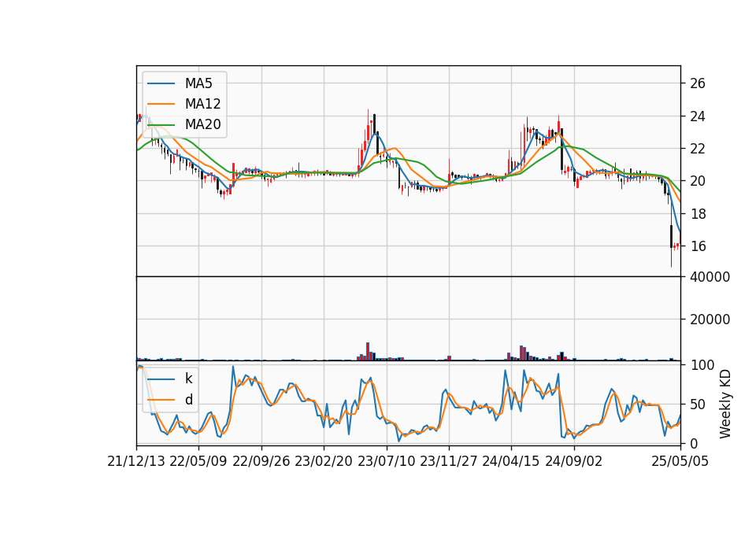
Task: Click the volume axis value 20000
Action: [x=710, y=320]
